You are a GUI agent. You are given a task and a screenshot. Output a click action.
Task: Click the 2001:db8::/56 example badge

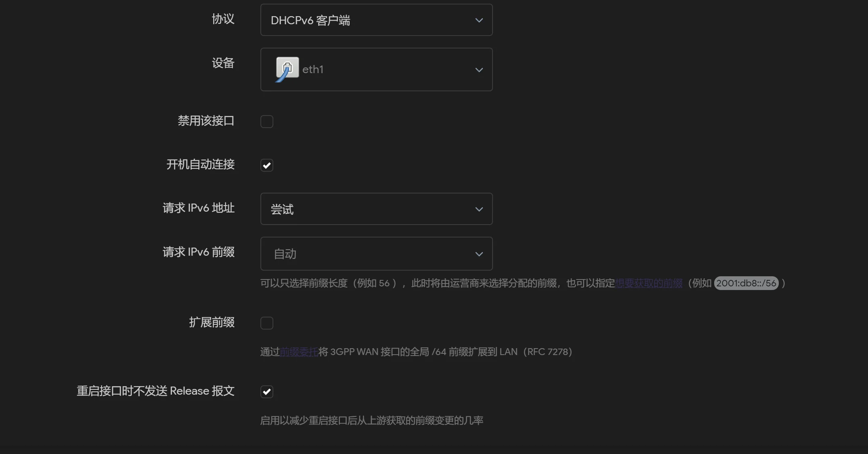pyautogui.click(x=746, y=283)
